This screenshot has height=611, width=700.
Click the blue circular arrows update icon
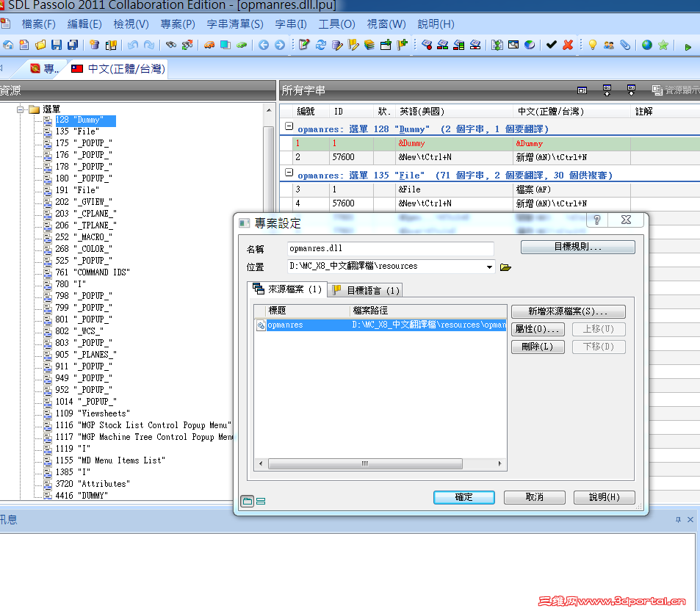coord(320,45)
